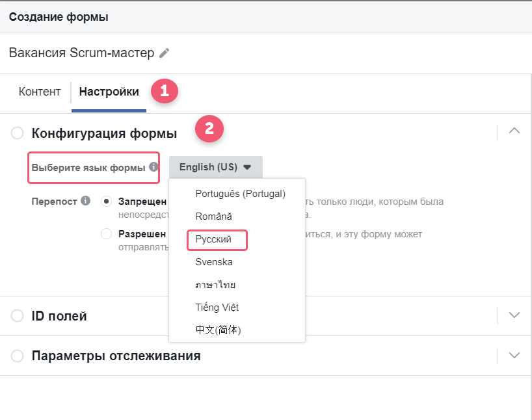Open the "Настройки" tab
The width and height of the screenshot is (532, 420).
coord(109,92)
